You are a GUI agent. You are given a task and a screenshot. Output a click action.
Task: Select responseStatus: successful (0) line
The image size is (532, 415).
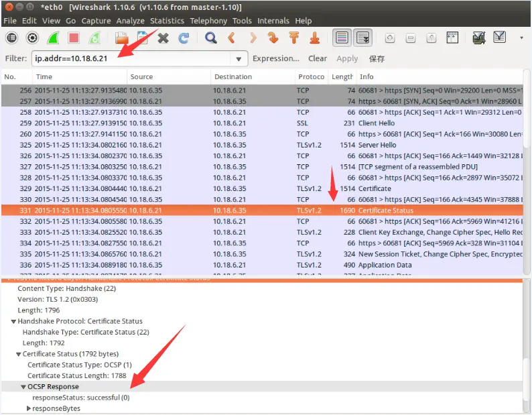81,398
